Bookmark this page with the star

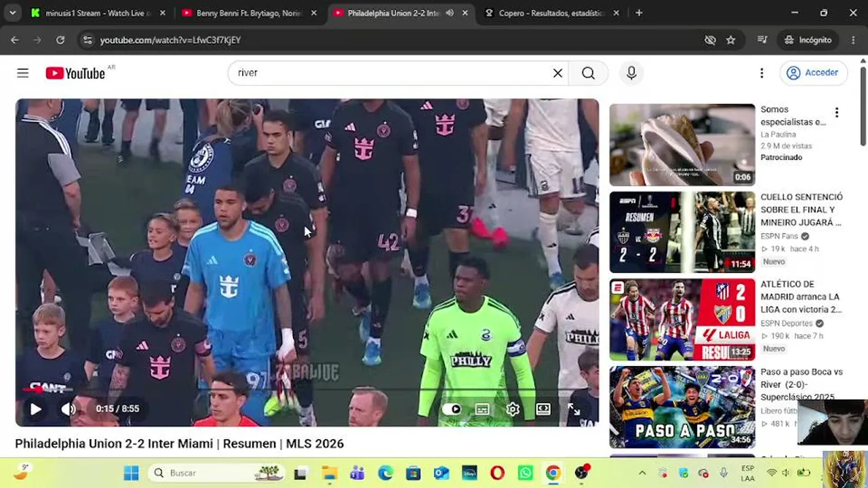click(730, 40)
